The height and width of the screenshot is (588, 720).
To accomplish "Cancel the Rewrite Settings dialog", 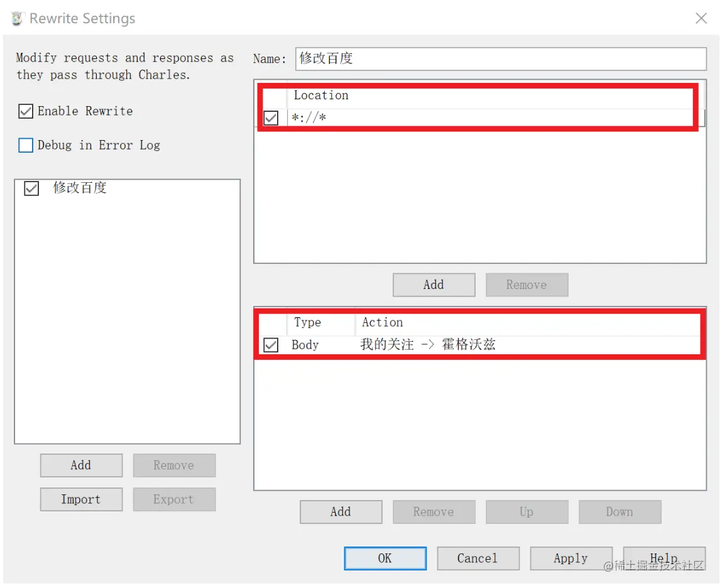I will [478, 558].
